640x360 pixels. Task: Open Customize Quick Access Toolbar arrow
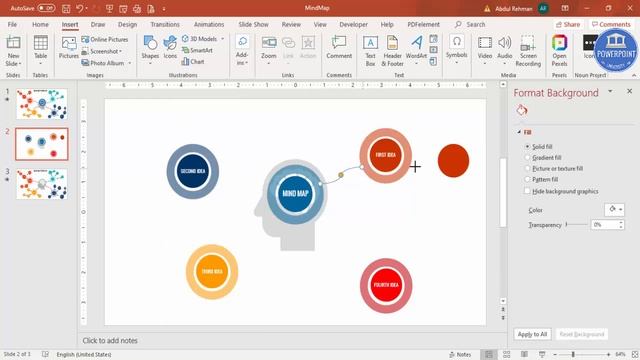[x=164, y=8]
